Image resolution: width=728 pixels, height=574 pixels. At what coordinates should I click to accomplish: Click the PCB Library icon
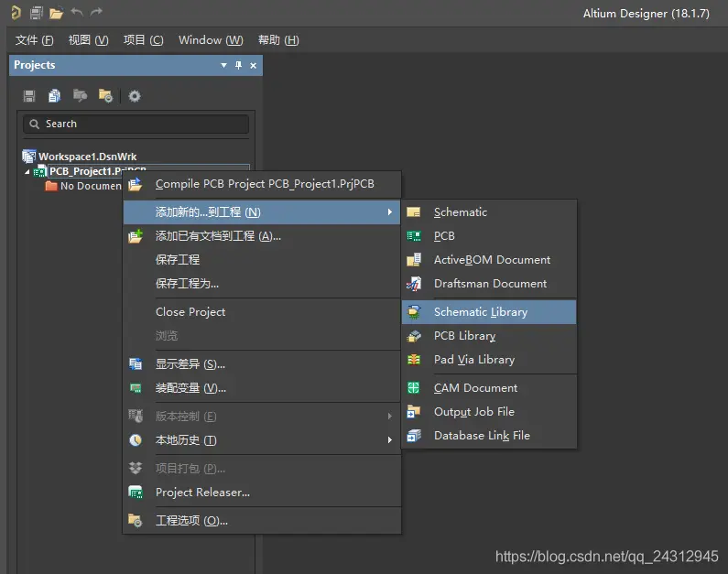[414, 335]
